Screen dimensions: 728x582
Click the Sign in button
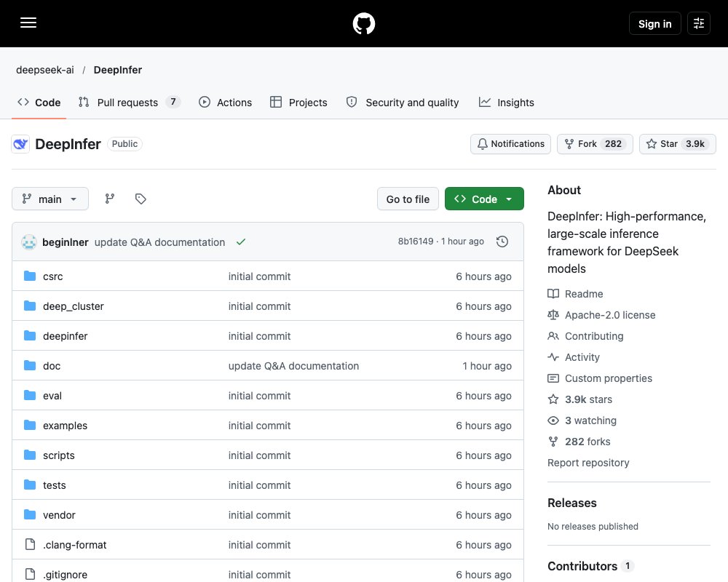coord(654,23)
